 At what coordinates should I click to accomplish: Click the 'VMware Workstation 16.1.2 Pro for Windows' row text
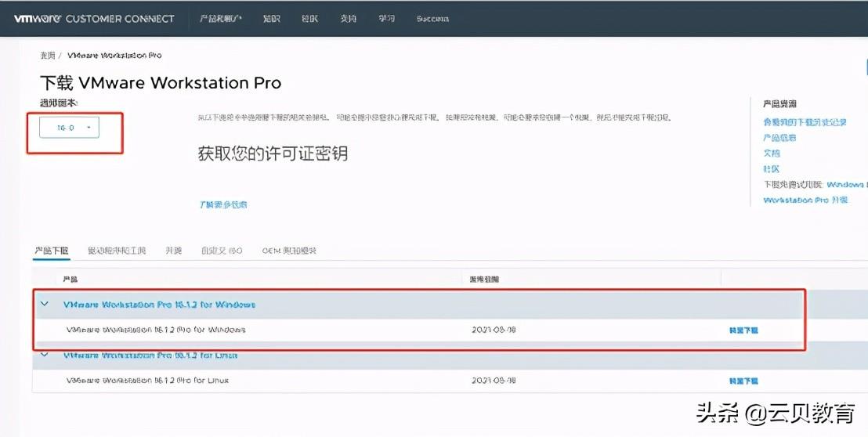click(x=156, y=330)
